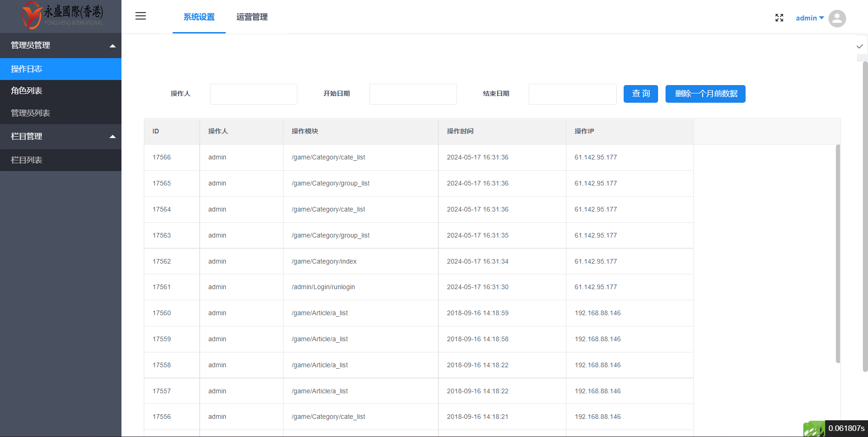Click the /admin/Login/runlogin module cell

coord(361,287)
